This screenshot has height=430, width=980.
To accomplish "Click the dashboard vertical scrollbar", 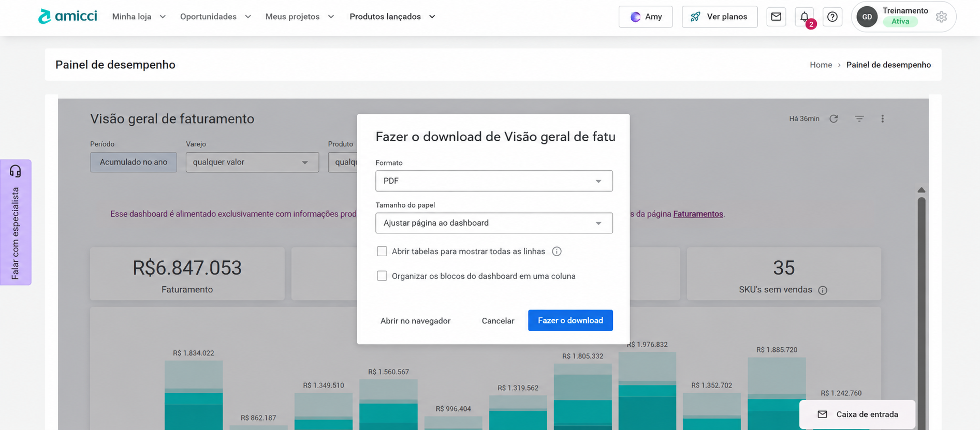I will point(922,313).
